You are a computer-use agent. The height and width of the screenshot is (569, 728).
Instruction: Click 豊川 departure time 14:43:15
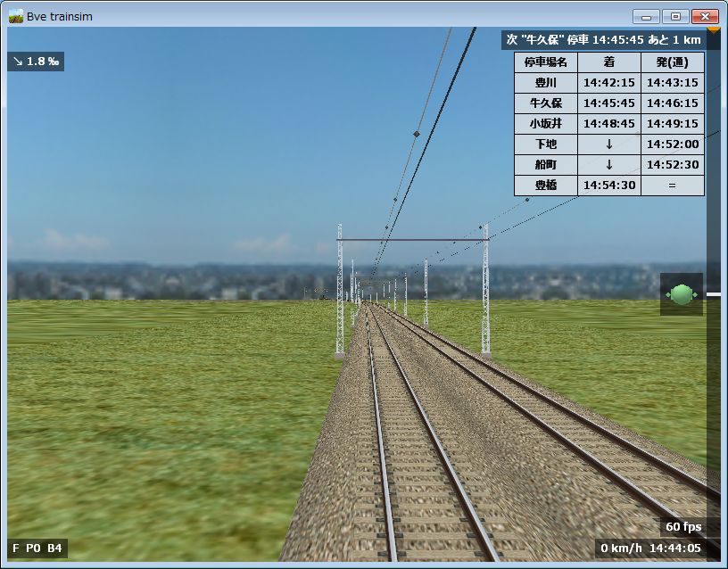pyautogui.click(x=673, y=83)
